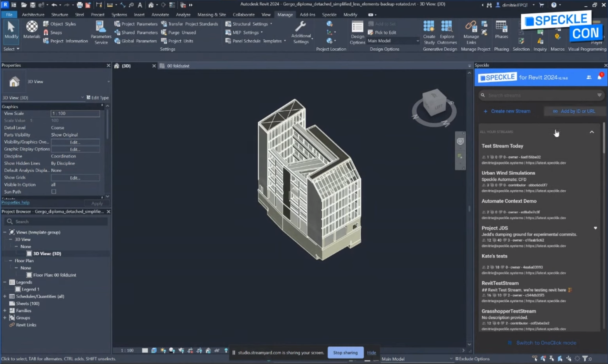The image size is (608, 364).
Task: Open Design Options
Action: pyautogui.click(x=357, y=33)
